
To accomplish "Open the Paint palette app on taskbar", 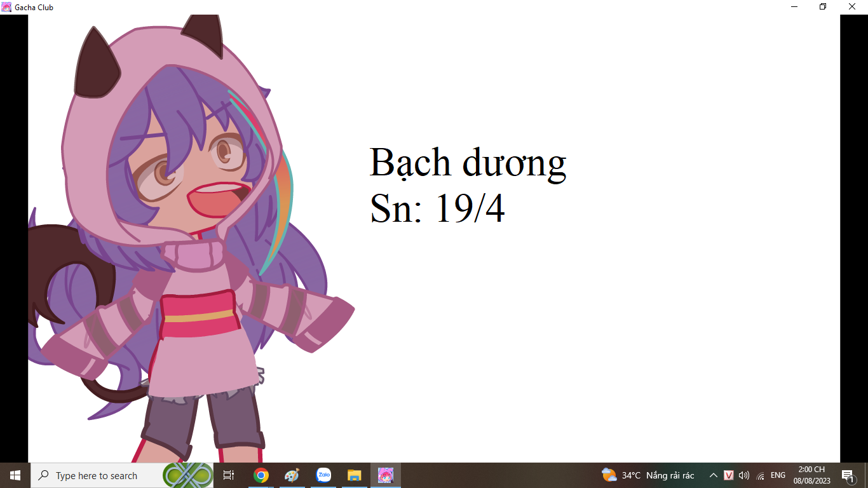I will [x=292, y=475].
